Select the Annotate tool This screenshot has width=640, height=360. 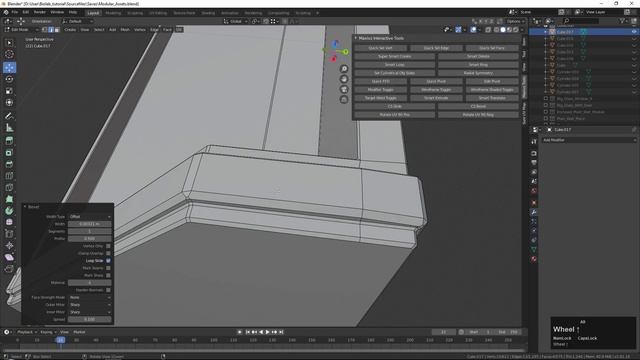point(9,116)
